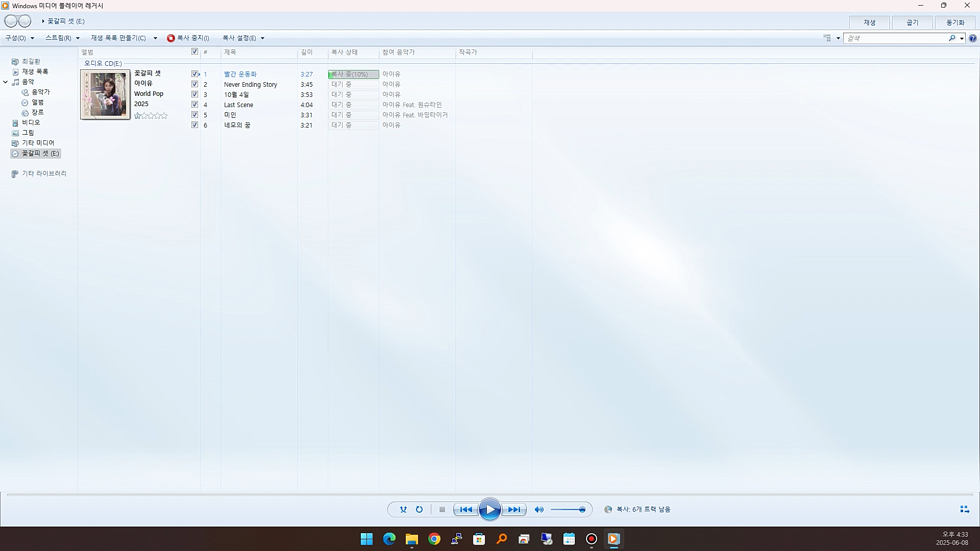Uncheck track 2 Never Ending Story

point(194,84)
